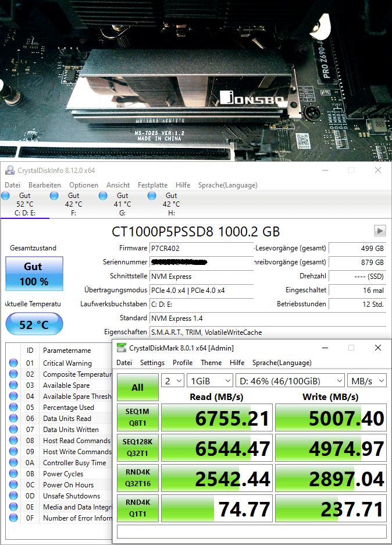Click the blue status dot for Power Cycles
This screenshot has width=392, height=545.
coord(13,473)
